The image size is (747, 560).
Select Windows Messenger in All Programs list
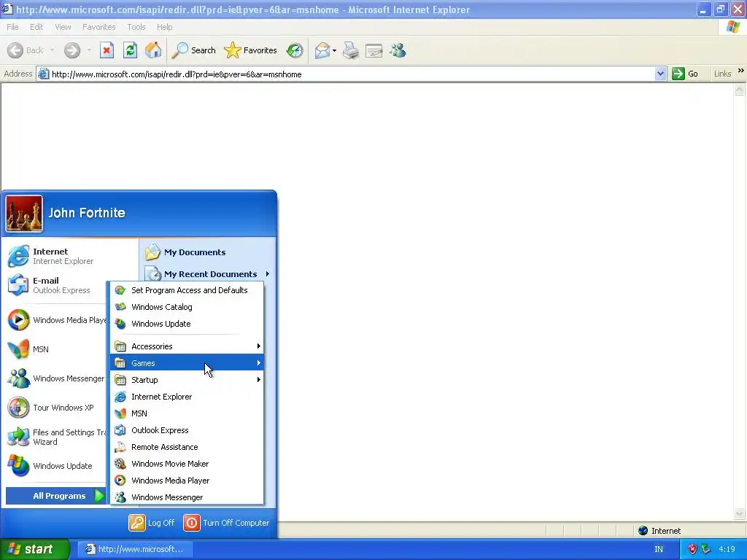[x=187, y=497]
